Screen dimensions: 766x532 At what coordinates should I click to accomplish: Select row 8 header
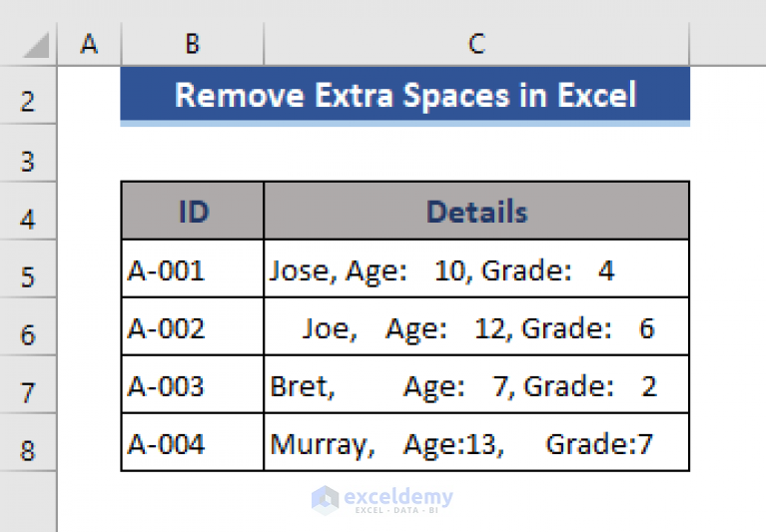coord(28,442)
